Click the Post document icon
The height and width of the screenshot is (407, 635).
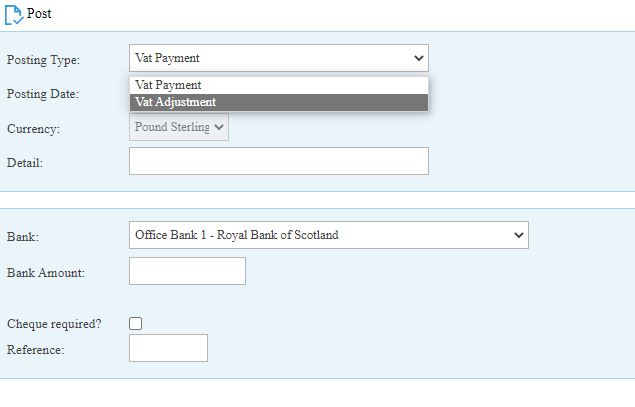pos(14,15)
